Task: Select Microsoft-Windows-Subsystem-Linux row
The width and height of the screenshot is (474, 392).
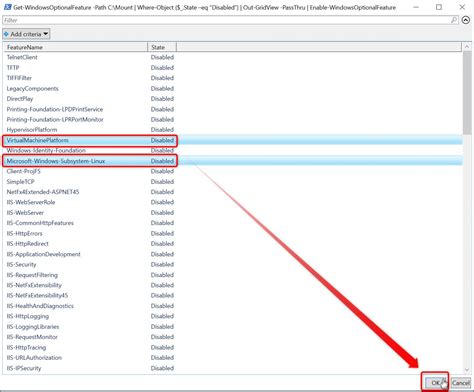Action: pos(233,161)
